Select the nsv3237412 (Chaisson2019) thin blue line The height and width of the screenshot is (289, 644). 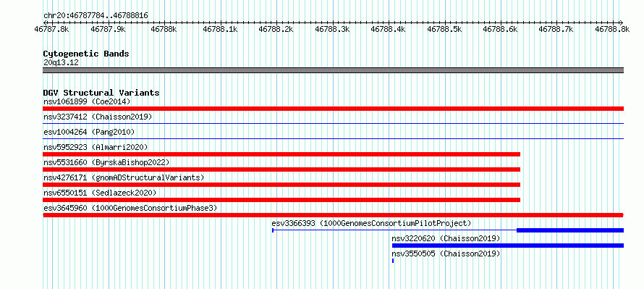click(333, 123)
